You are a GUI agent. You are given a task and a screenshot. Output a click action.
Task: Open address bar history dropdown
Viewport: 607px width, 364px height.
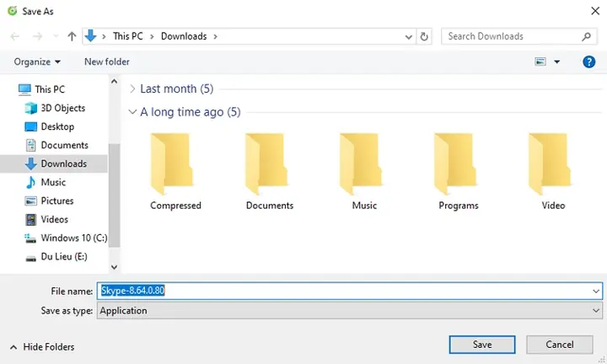tap(408, 37)
